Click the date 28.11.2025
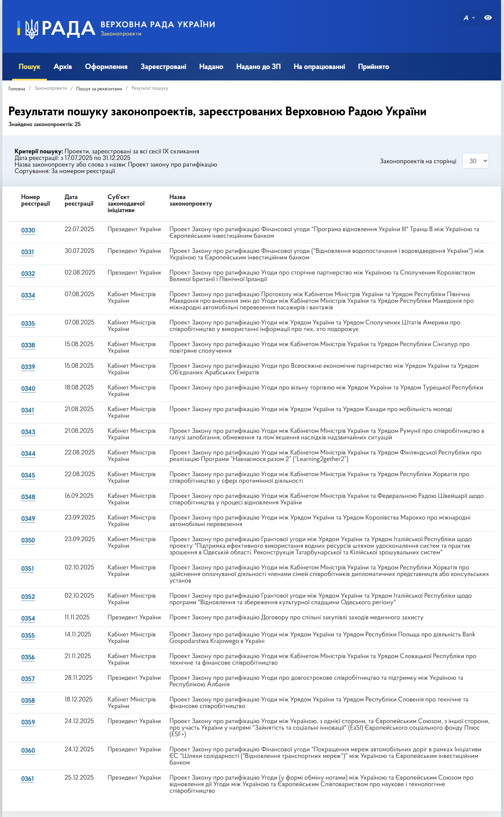 pos(78,677)
